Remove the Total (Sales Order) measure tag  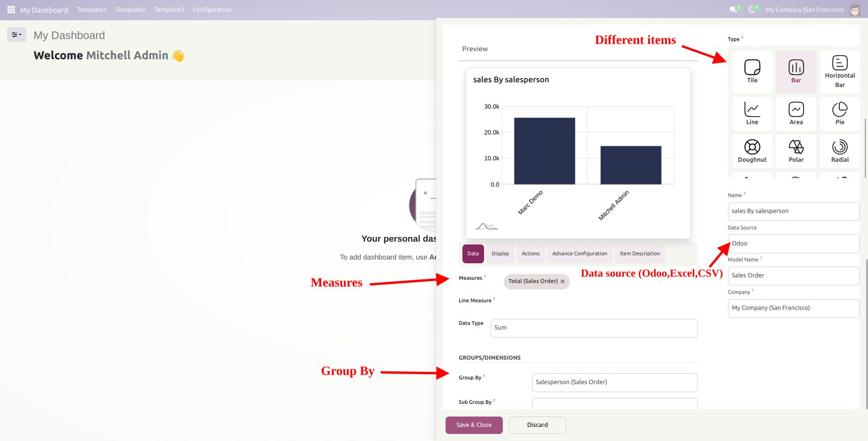(563, 282)
